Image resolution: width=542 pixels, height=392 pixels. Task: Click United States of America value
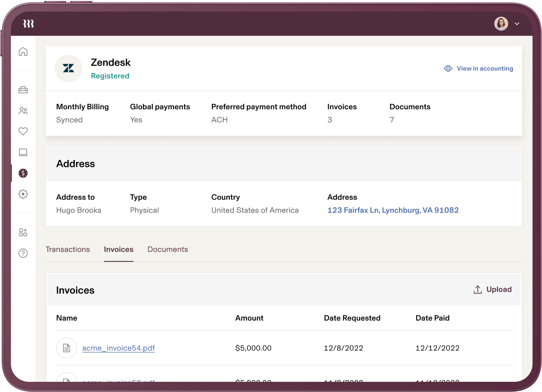(x=255, y=210)
